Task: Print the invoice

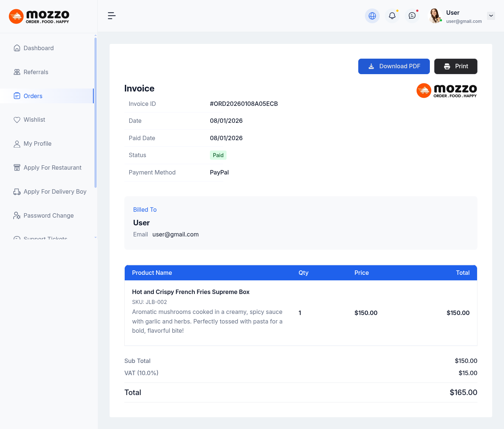Action: tap(455, 66)
